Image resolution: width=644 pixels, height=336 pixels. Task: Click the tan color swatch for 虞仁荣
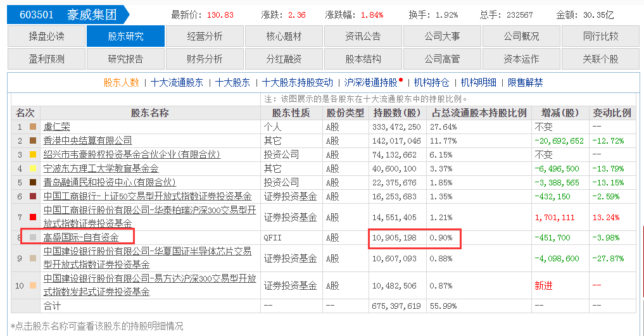[33, 127]
